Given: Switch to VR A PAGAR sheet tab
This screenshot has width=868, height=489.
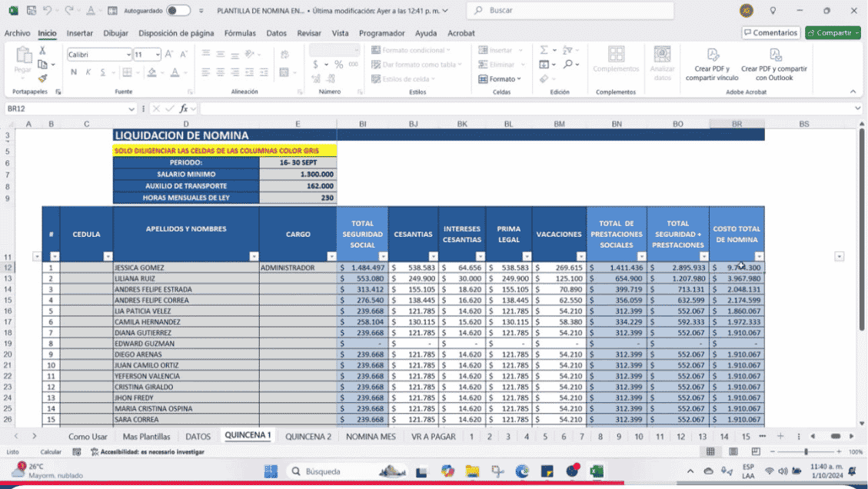Looking at the screenshot, I should pyautogui.click(x=434, y=437).
